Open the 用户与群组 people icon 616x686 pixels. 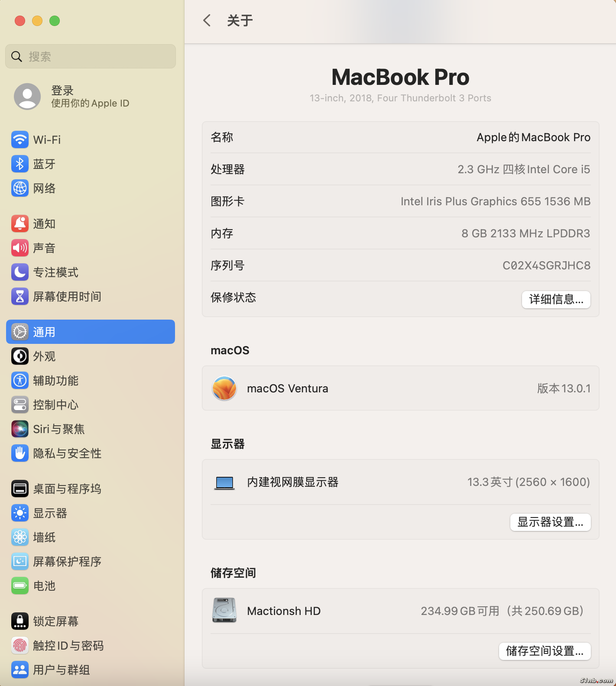20,670
